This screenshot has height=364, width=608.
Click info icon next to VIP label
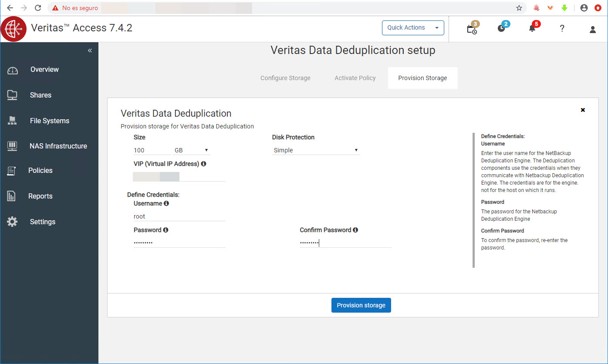[x=203, y=164]
